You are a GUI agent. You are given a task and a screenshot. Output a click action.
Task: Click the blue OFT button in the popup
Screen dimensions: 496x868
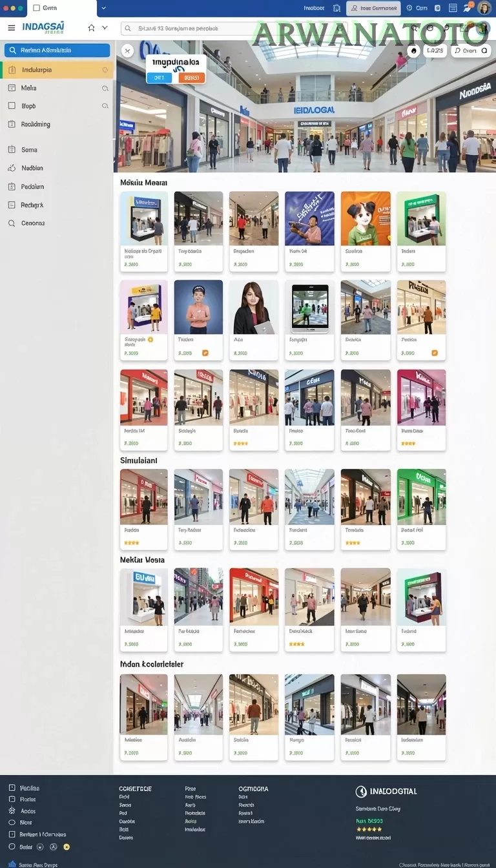(x=159, y=77)
